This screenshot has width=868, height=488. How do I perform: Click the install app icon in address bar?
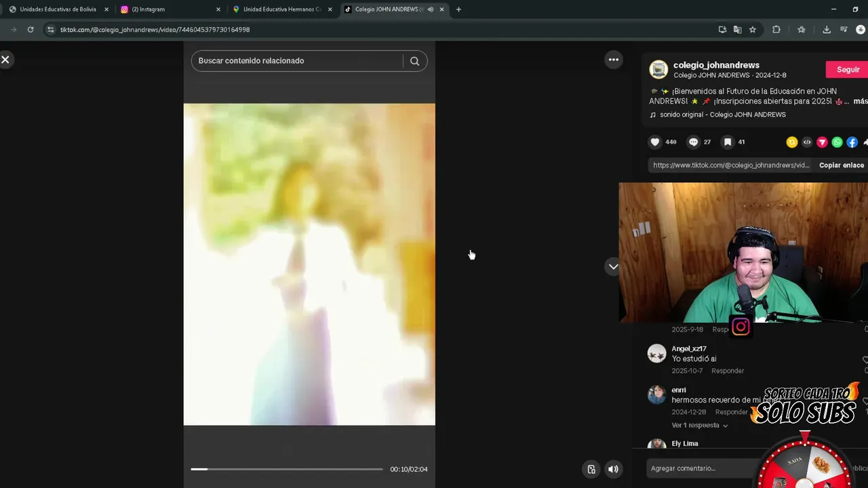coord(722,30)
